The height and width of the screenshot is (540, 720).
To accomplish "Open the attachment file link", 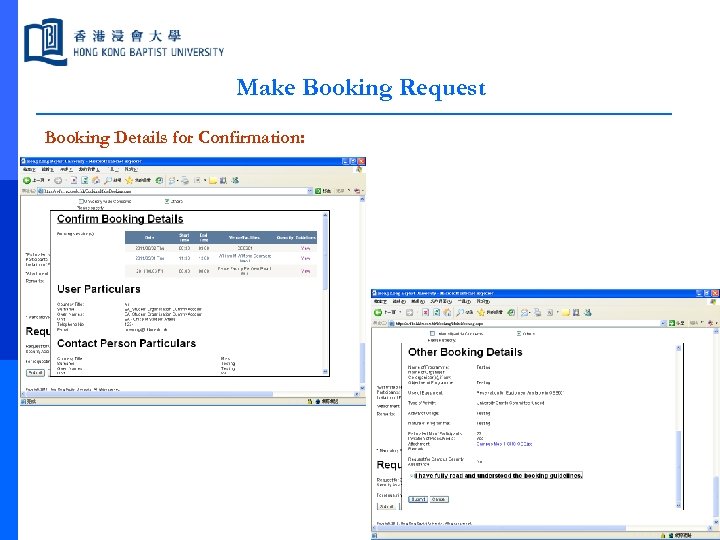I will (x=504, y=444).
